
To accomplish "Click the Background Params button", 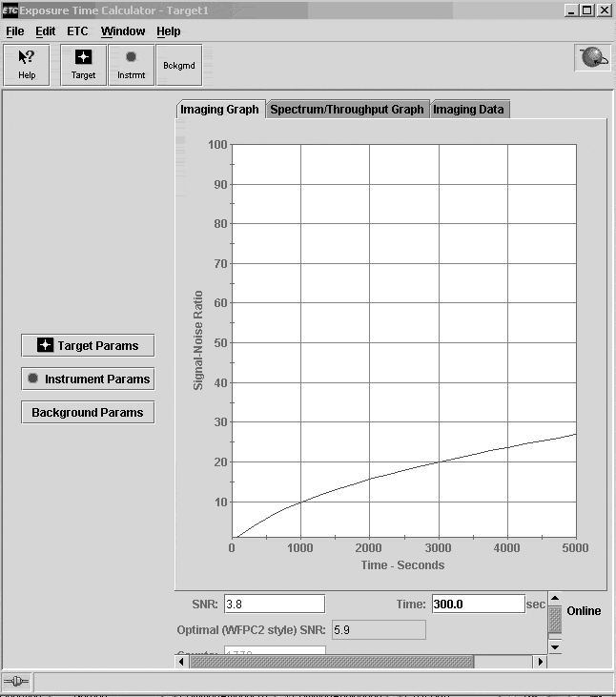I will pos(88,412).
